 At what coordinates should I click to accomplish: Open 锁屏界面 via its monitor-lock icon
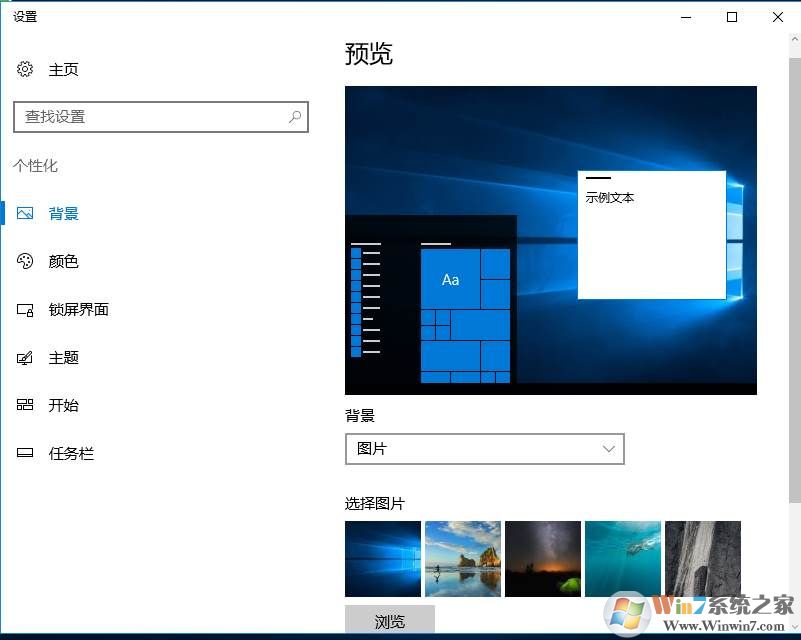[25, 310]
